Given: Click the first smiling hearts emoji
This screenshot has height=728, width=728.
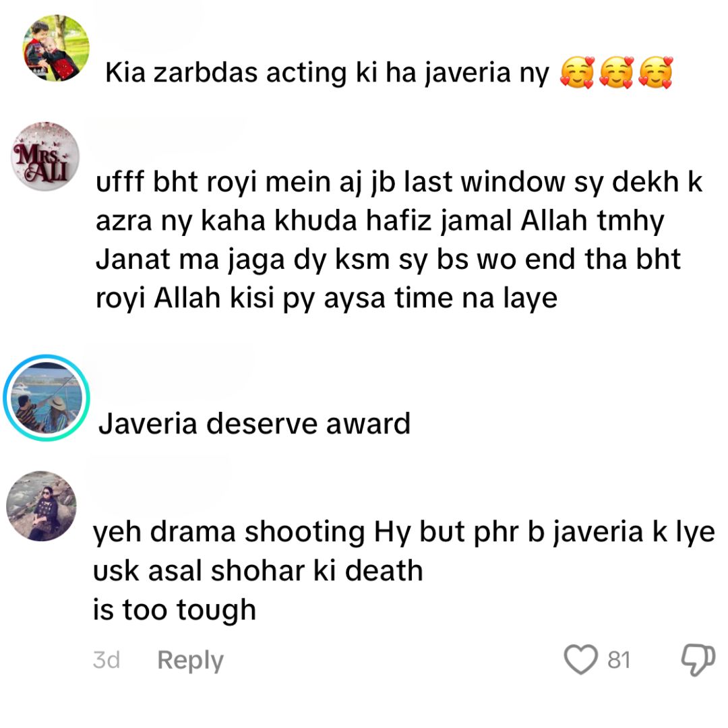Looking at the screenshot, I should click(x=577, y=73).
